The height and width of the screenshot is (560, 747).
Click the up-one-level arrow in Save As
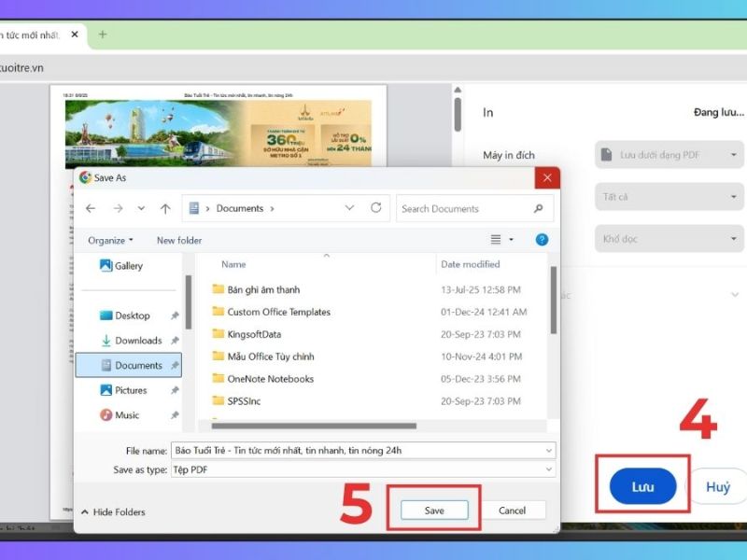pos(164,207)
